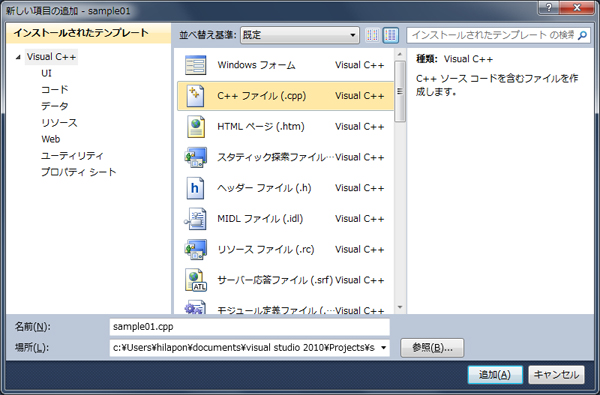Close the 新しい項目の追加 dialog
This screenshot has height=395, width=600.
(x=577, y=8)
